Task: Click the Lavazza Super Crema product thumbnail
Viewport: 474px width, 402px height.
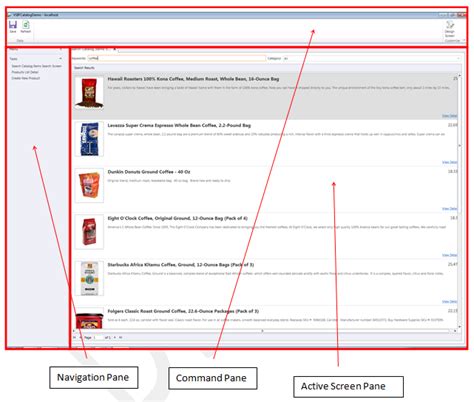Action: click(89, 139)
